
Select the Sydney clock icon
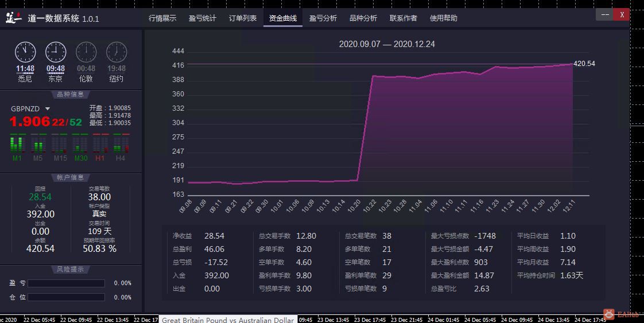(x=25, y=52)
